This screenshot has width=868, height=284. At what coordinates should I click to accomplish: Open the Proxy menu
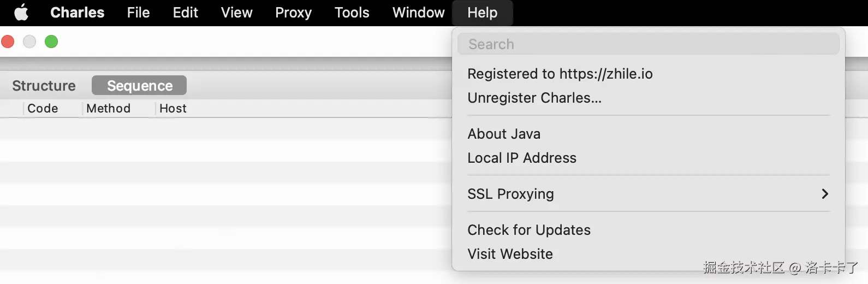[293, 13]
